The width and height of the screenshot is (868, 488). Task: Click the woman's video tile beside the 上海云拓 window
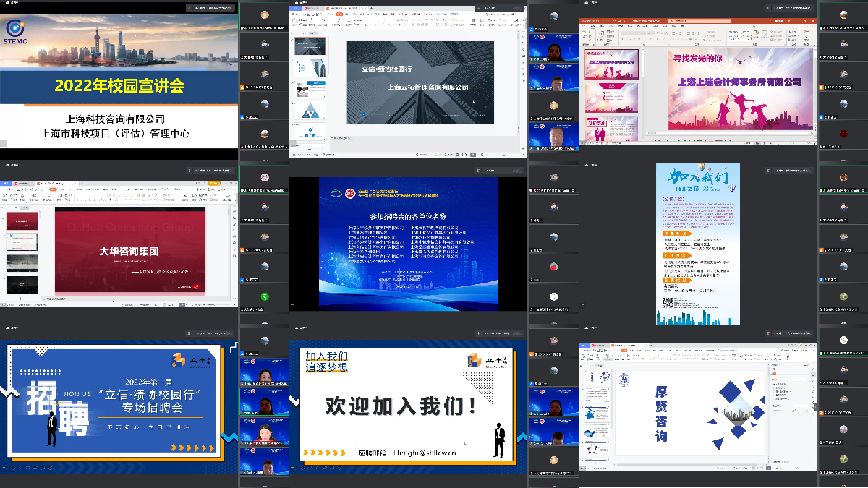pyautogui.click(x=554, y=48)
